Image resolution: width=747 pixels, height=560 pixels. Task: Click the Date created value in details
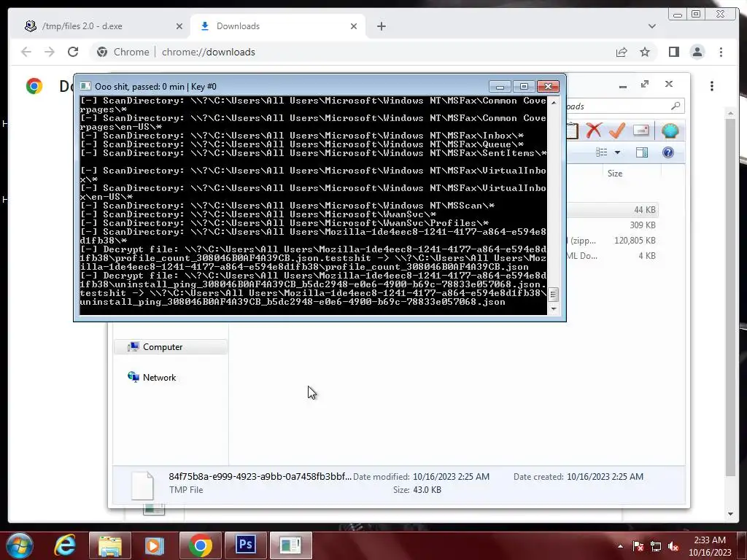[x=605, y=477]
